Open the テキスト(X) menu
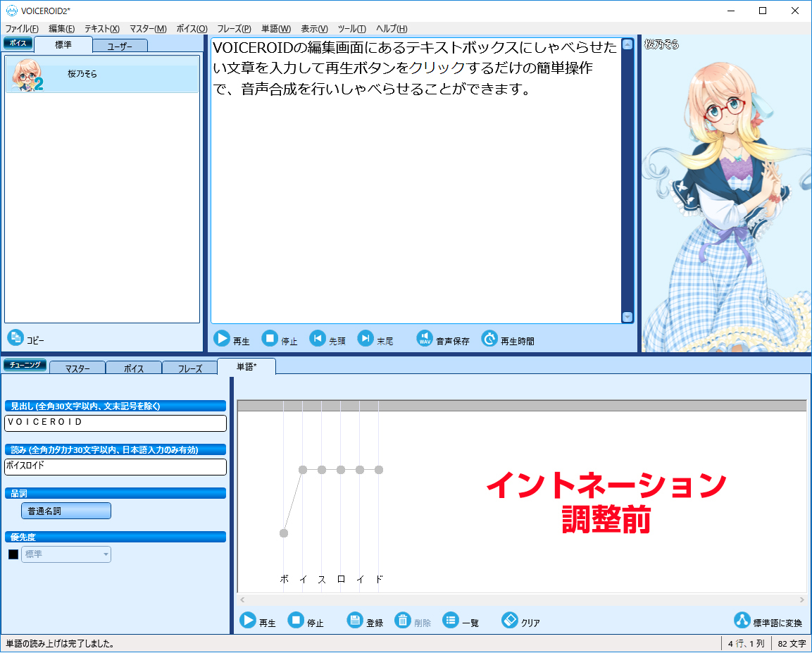Image resolution: width=812 pixels, height=653 pixels. coord(102,28)
